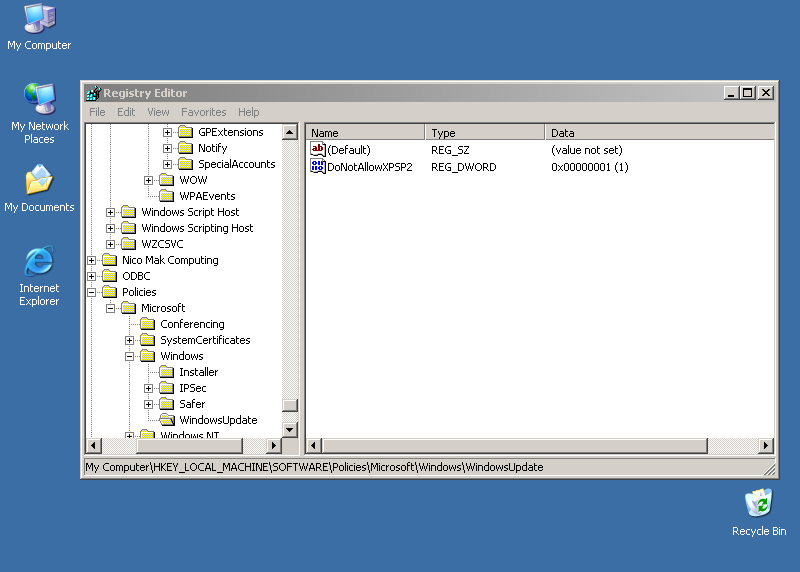Click the WOW folder icon
The width and height of the screenshot is (800, 572).
coord(166,180)
